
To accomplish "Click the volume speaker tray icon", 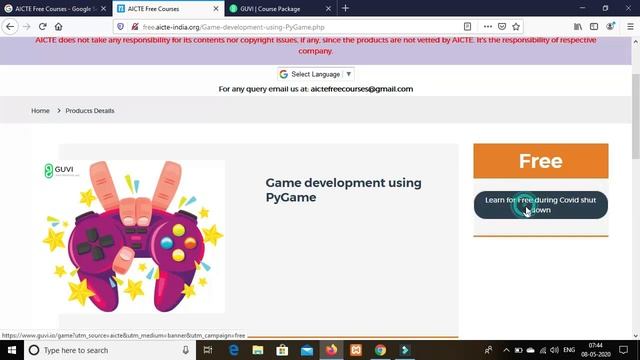I will pyautogui.click(x=554, y=350).
